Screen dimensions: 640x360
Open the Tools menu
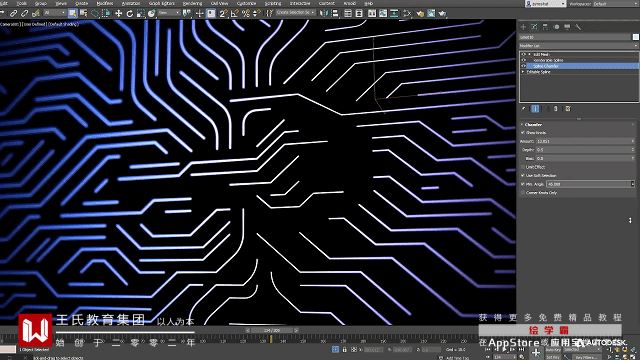tap(22, 3)
